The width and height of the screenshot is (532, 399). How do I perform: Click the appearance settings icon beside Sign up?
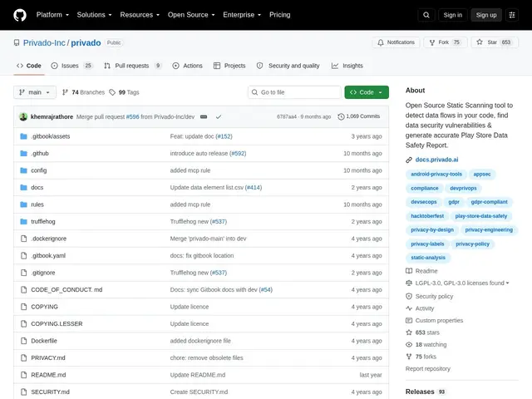click(x=512, y=15)
